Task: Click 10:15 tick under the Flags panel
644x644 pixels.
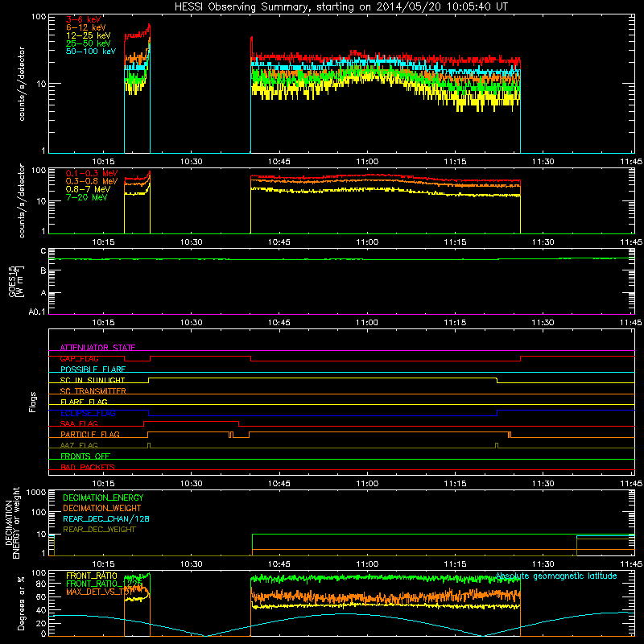Action: tap(103, 484)
